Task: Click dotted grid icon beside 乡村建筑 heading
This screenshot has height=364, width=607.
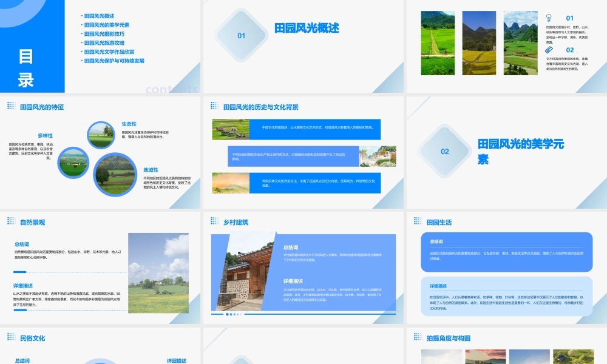Action: (x=215, y=221)
